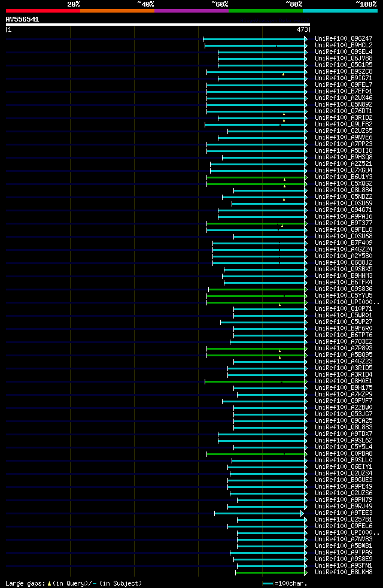
Task: Select hit UniRef100_Q53JG7
Action: [344, 414]
